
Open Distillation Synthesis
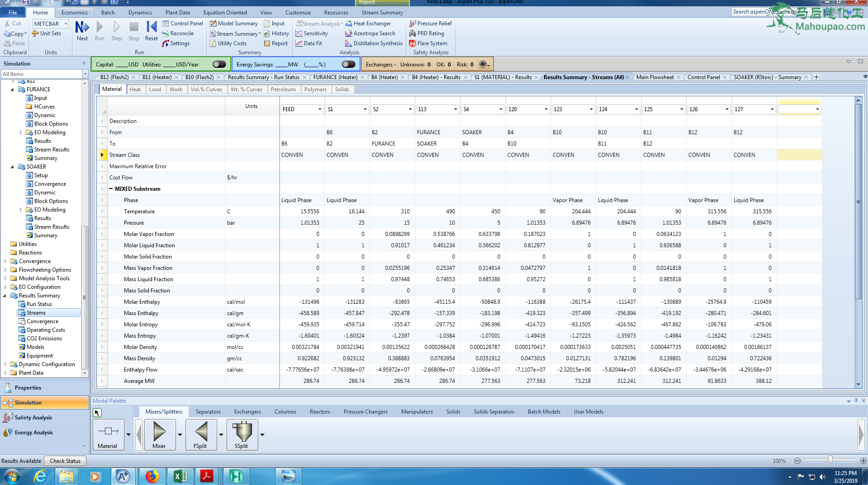(x=374, y=43)
